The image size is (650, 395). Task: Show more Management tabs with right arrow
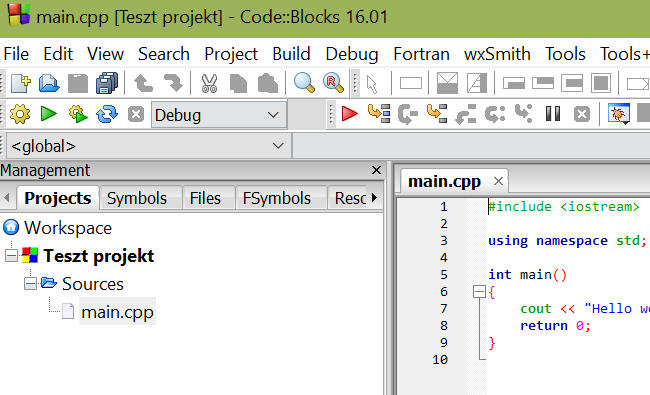pyautogui.click(x=375, y=198)
